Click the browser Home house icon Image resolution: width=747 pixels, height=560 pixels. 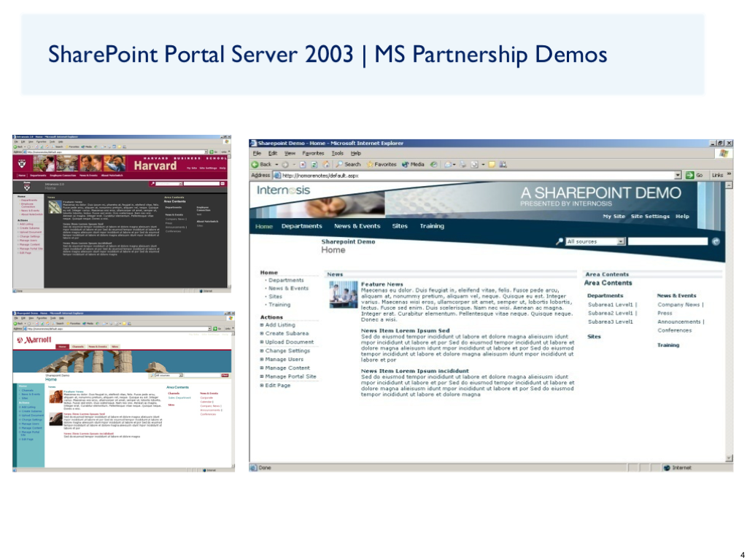click(x=326, y=164)
